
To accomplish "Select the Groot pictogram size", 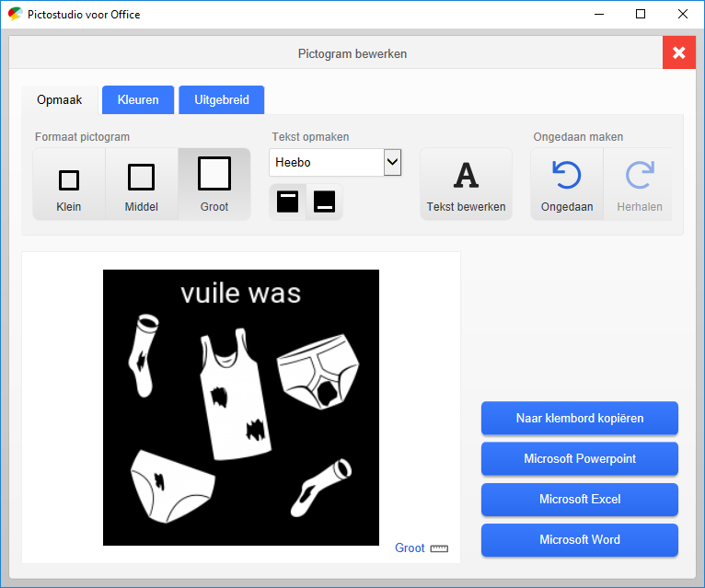I will [214, 184].
